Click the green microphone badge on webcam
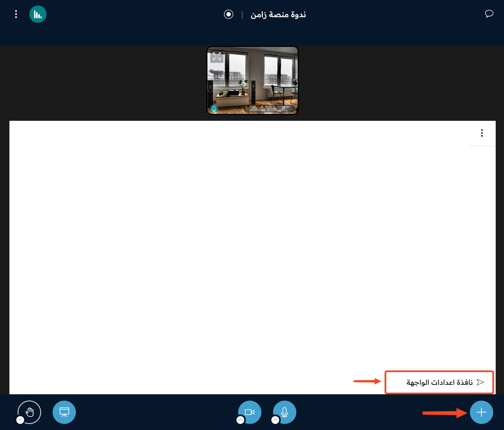This screenshot has width=504, height=430. [214, 109]
